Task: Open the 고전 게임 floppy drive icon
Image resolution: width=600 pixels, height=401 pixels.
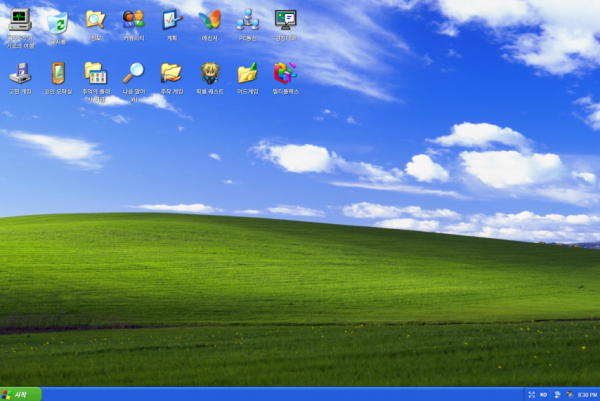Action: point(20,73)
